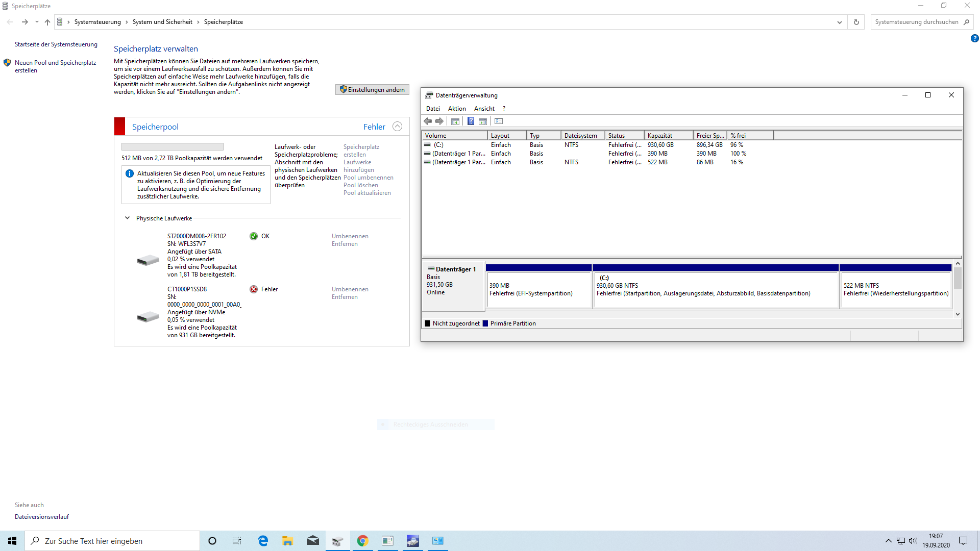Click the show/hide action pane toolbar icon
This screenshot has width=980, height=551.
click(x=483, y=121)
